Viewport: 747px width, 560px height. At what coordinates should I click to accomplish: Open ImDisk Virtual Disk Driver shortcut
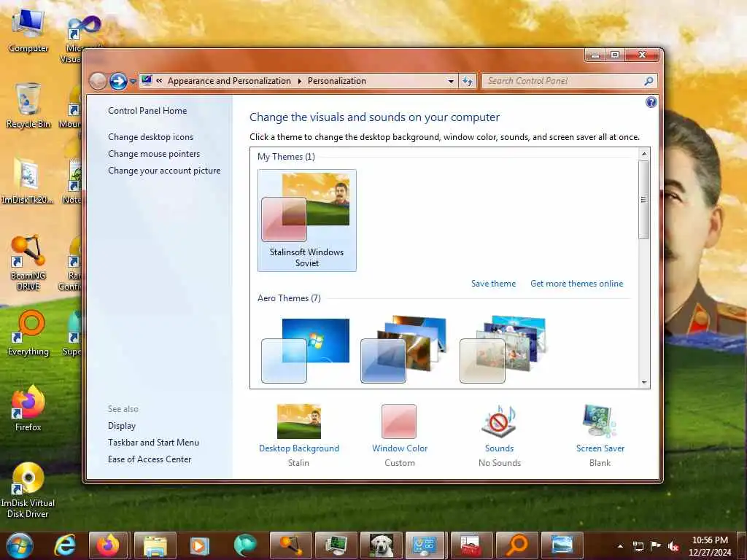(28, 491)
